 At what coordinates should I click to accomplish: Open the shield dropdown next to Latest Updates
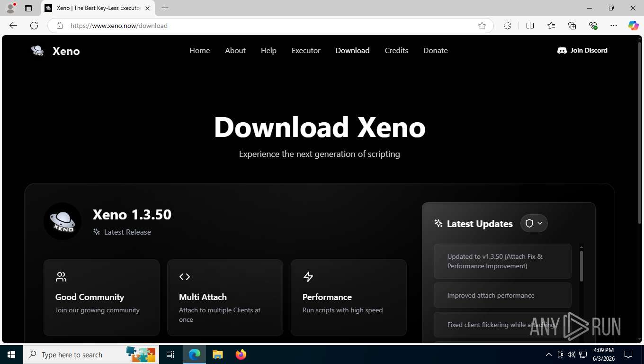(x=534, y=223)
